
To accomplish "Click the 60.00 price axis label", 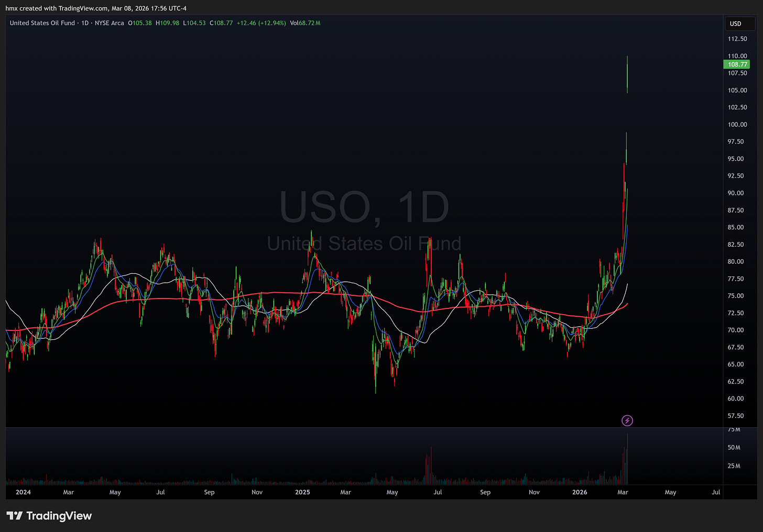I will pyautogui.click(x=736, y=398).
